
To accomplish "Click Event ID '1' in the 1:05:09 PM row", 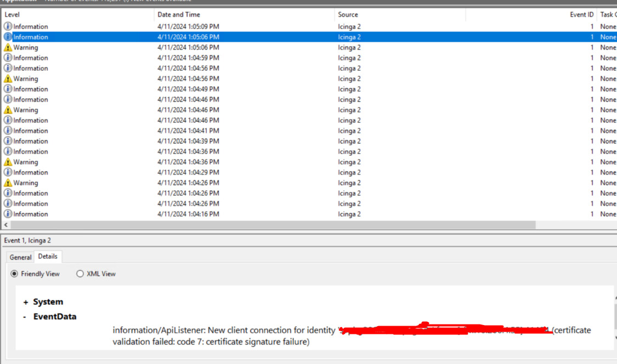I will (591, 26).
